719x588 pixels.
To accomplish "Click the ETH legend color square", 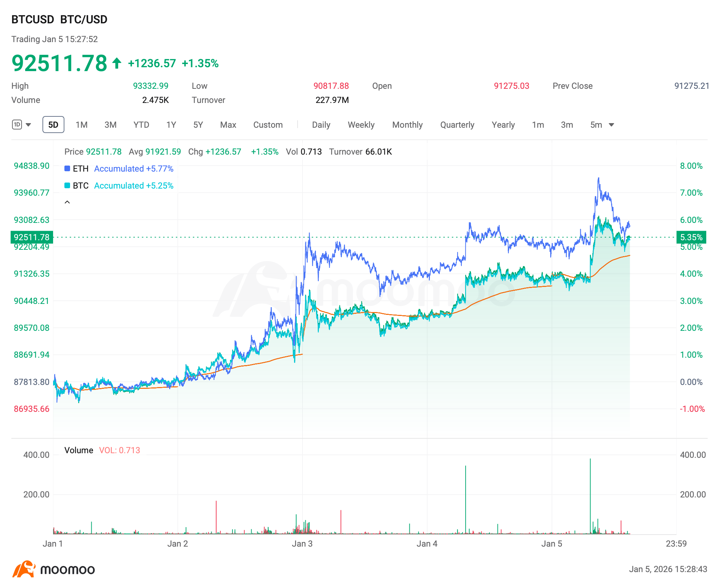I will click(67, 169).
